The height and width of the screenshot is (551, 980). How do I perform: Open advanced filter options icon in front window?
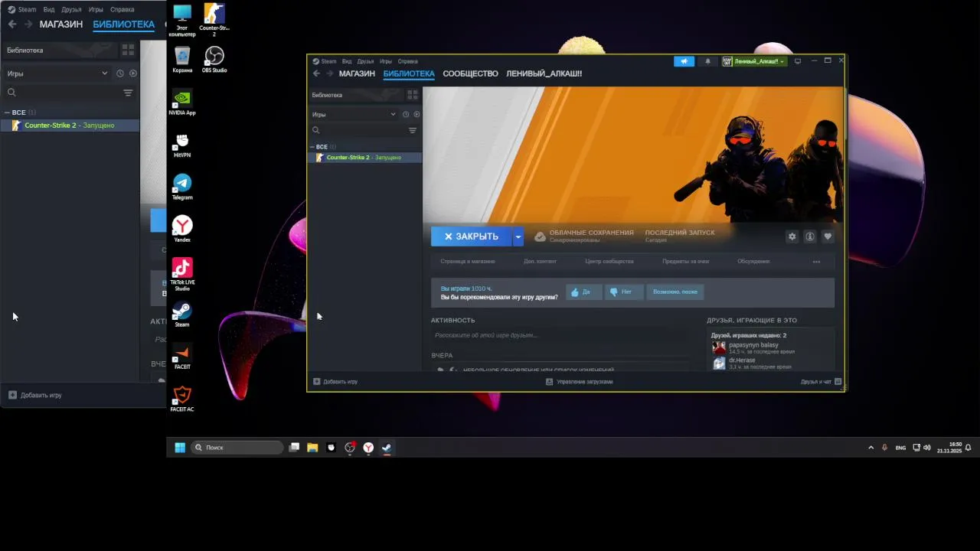coord(413,130)
